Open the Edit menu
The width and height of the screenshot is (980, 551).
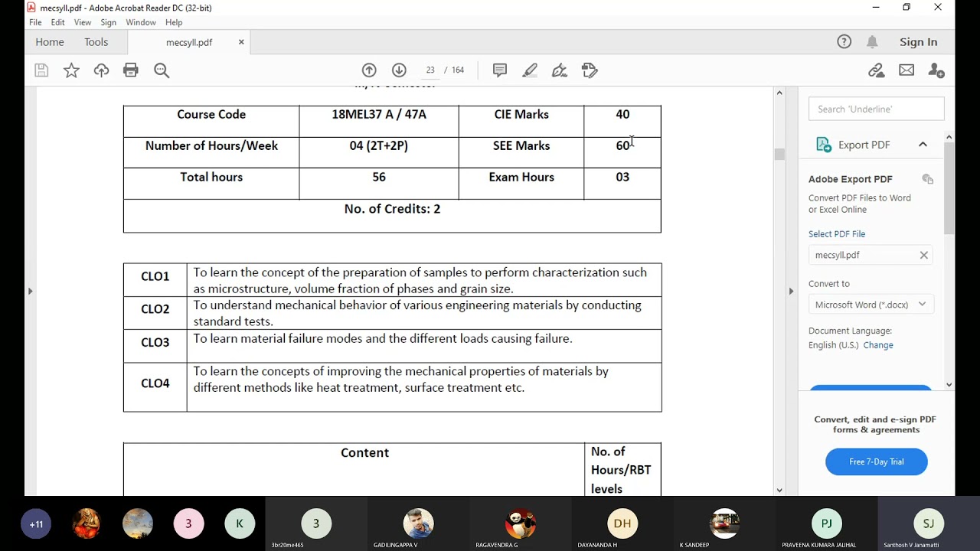click(x=58, y=23)
